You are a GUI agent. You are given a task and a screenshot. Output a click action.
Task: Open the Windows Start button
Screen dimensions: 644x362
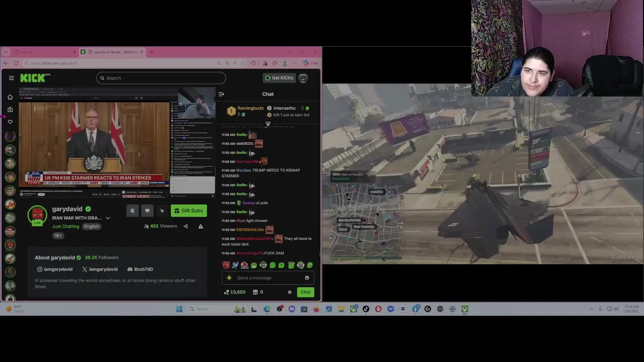click(179, 309)
